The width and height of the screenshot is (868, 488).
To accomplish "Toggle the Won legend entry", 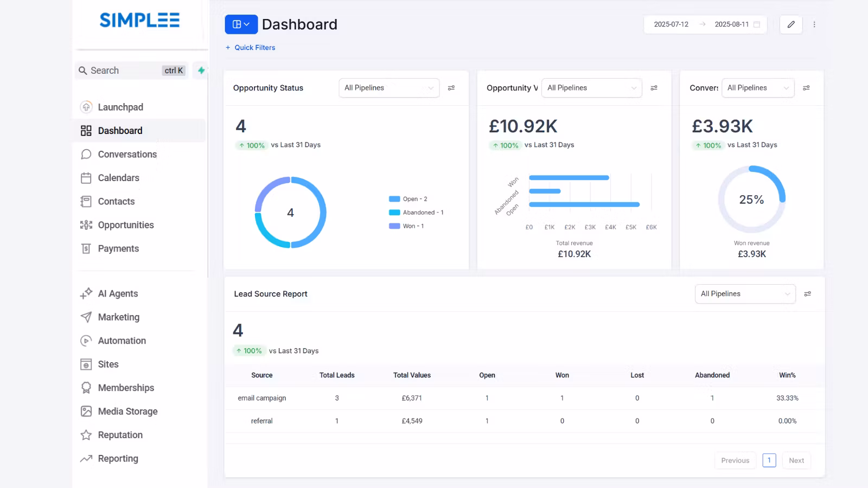I will (x=407, y=226).
